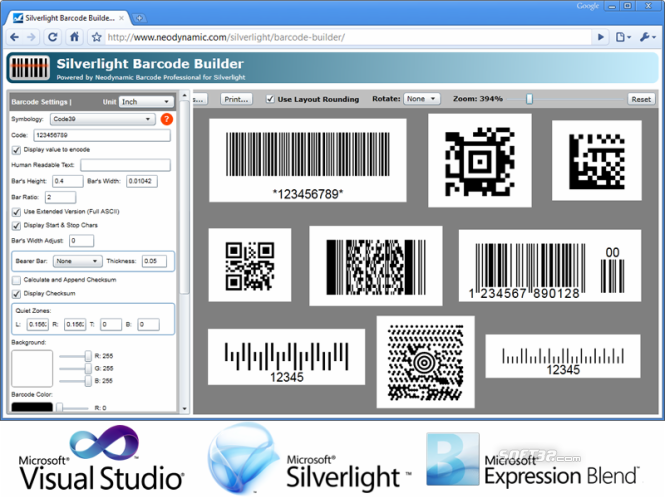Image resolution: width=665 pixels, height=498 pixels.
Task: Enable Calculate and Append Checksum
Action: (x=16, y=280)
